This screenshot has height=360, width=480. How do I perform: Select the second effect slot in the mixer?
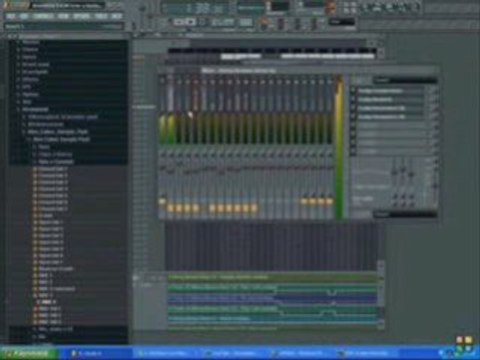point(391,99)
